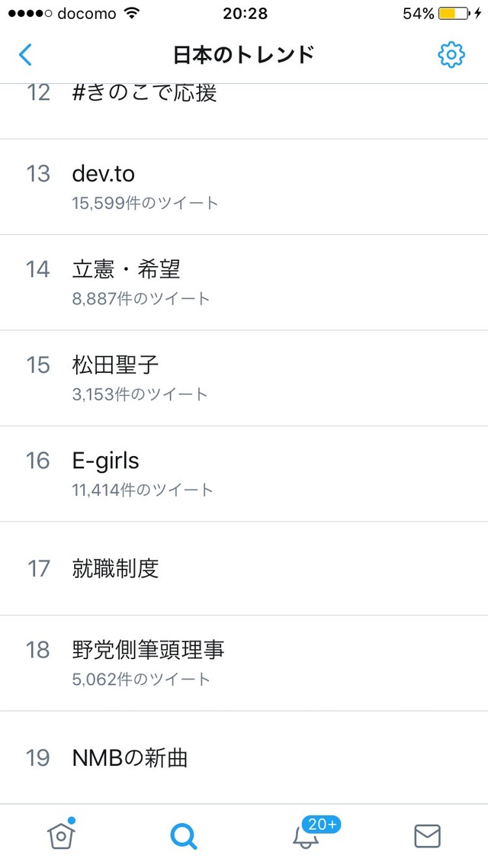Tap the 20+ notifications badge
The height and width of the screenshot is (868, 488).
pos(322,825)
